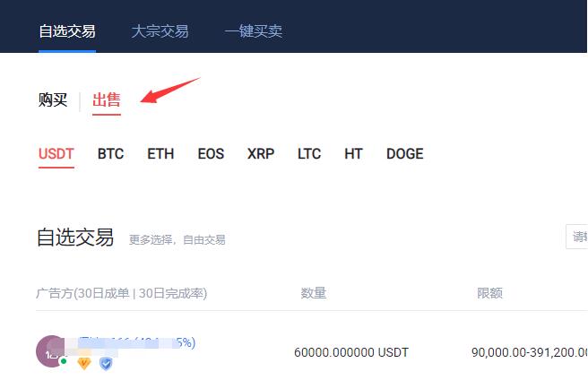
Task: Focus the amount input field at right
Action: click(576, 237)
